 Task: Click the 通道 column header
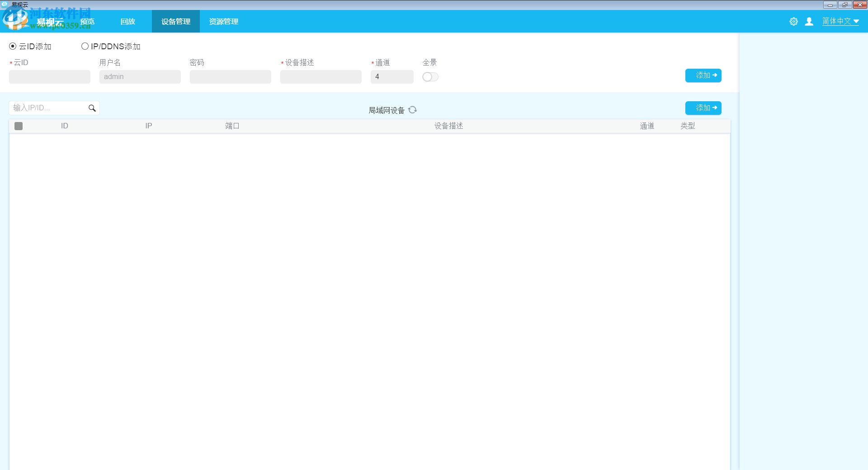[647, 126]
